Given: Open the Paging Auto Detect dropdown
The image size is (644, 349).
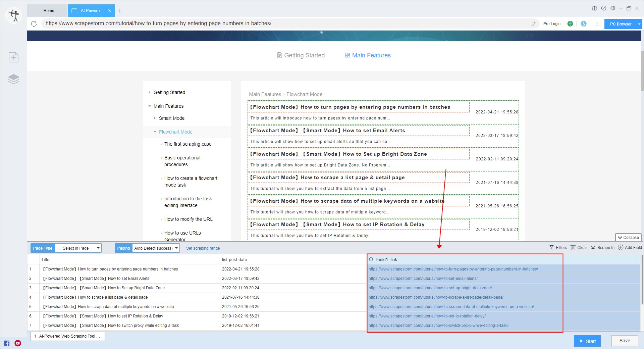Looking at the screenshot, I should (155, 248).
